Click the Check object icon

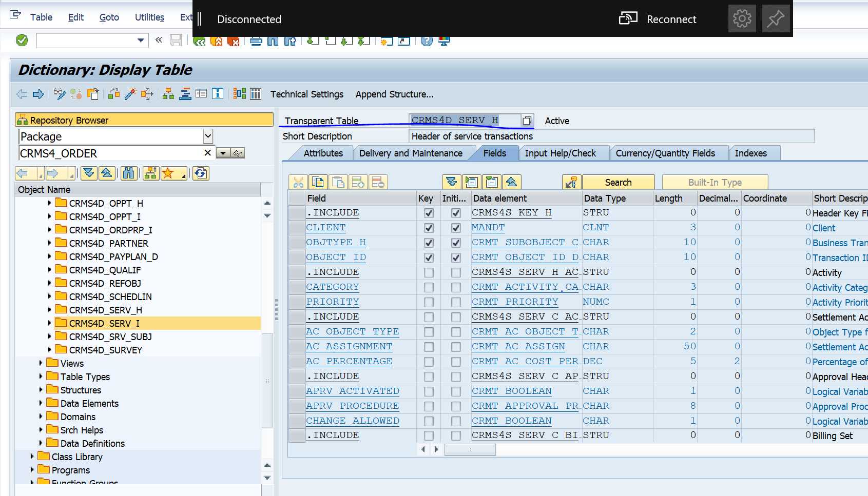pyautogui.click(x=114, y=94)
